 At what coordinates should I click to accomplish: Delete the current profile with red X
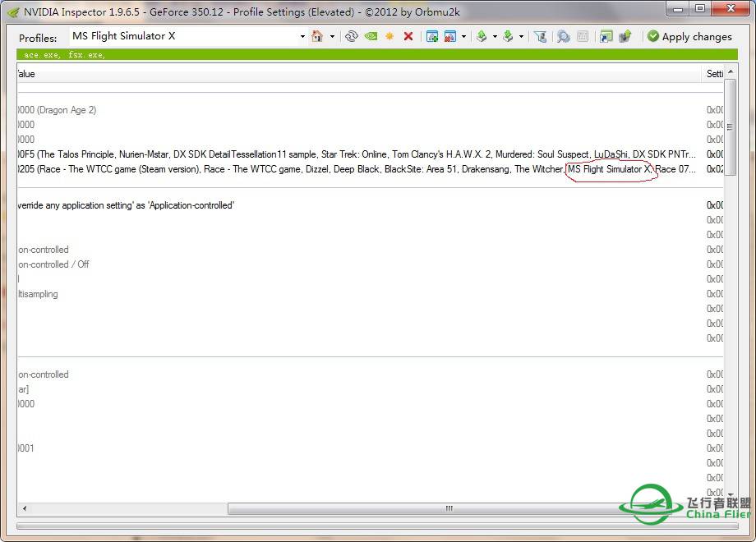click(x=408, y=36)
